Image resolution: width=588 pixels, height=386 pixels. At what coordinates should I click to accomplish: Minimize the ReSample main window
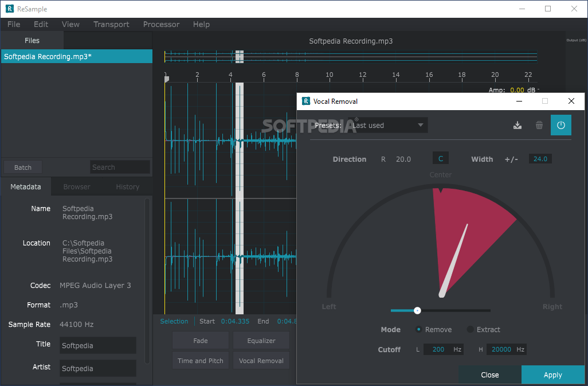(522, 9)
